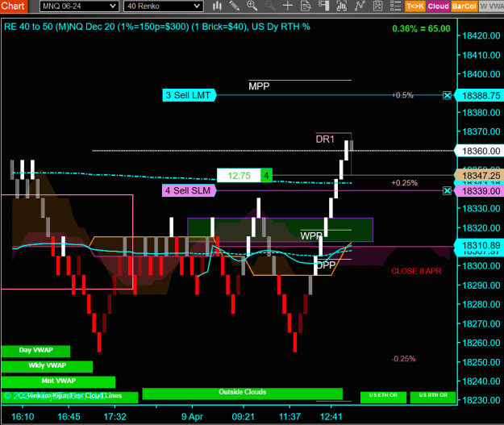Open the Data Series icon

[x=341, y=6]
